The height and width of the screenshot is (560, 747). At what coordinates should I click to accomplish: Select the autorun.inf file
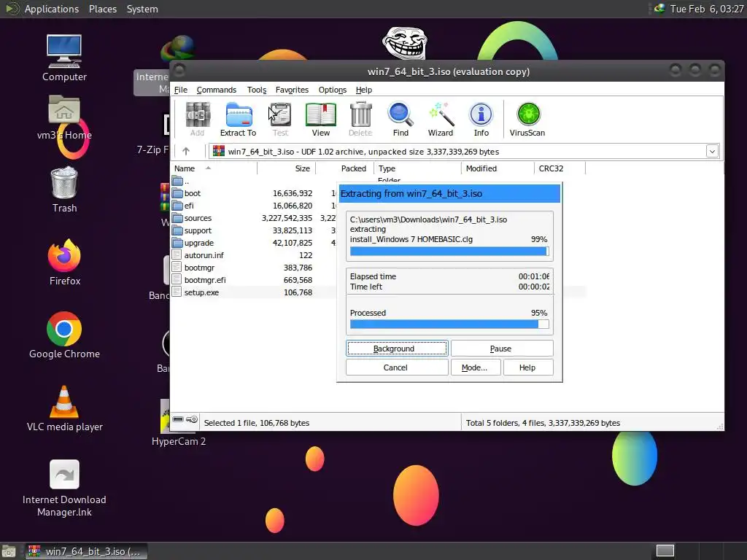(x=253, y=255)
